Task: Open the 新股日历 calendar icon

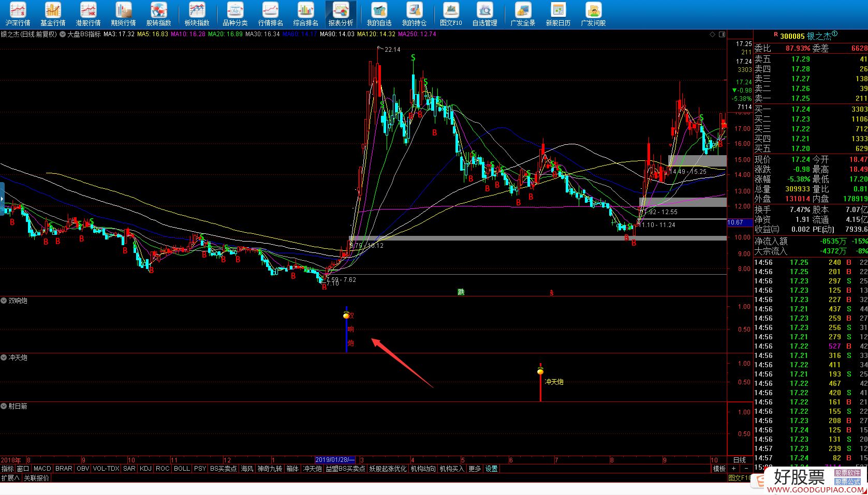Action: (558, 14)
